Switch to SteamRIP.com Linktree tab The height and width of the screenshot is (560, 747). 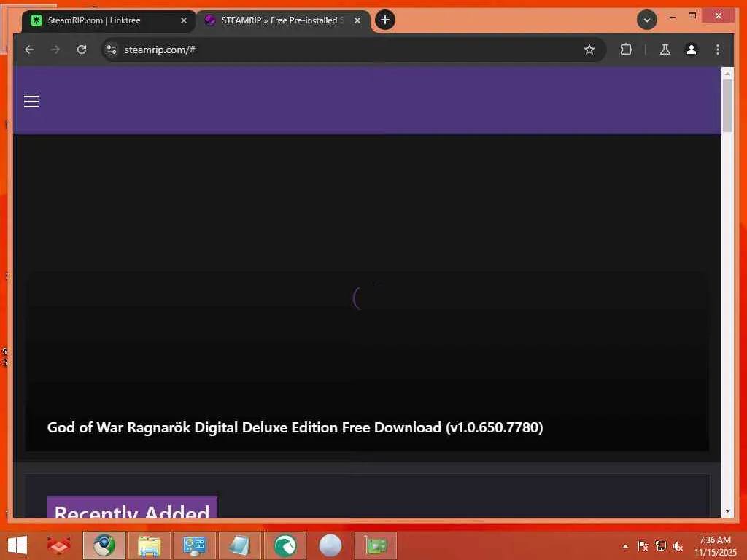[109, 20]
